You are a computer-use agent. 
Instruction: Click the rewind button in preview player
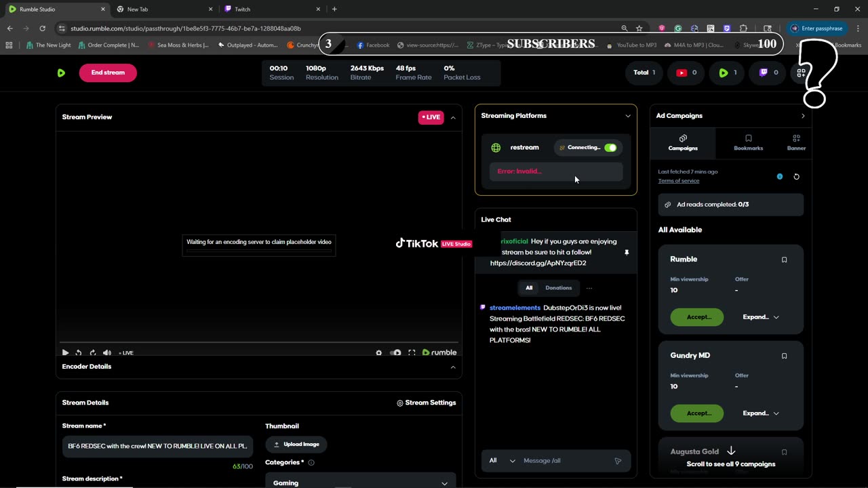click(79, 352)
